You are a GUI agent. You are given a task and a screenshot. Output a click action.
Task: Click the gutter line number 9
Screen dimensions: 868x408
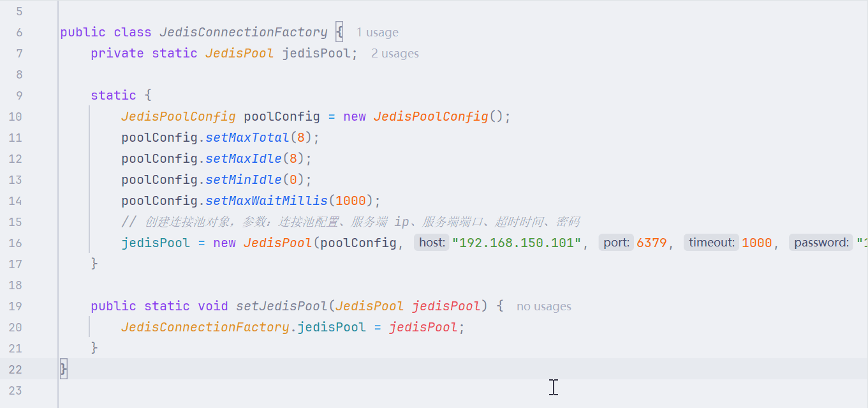[18, 96]
